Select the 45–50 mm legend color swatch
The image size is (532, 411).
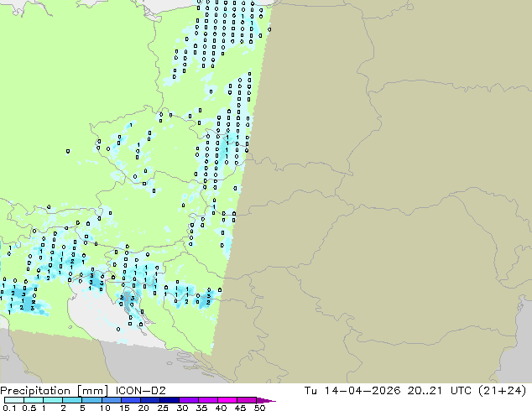[x=247, y=400]
